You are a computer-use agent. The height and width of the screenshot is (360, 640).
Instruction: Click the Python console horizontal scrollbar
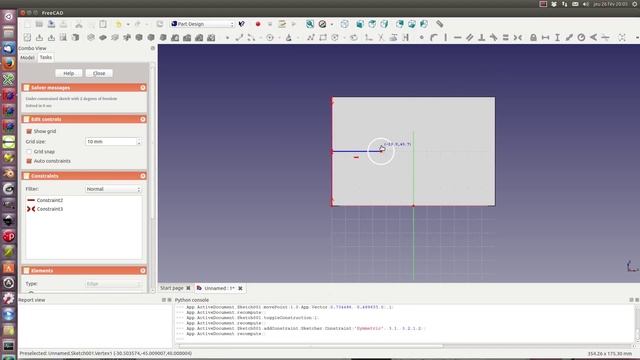pyautogui.click(x=310, y=346)
